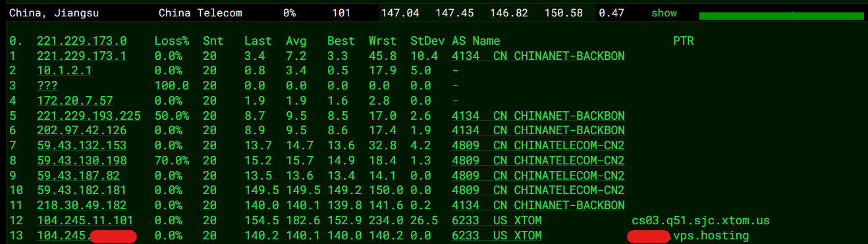Open hop 4 IP 172.20.7.57
The width and height of the screenshot is (868, 244).
[74, 100]
